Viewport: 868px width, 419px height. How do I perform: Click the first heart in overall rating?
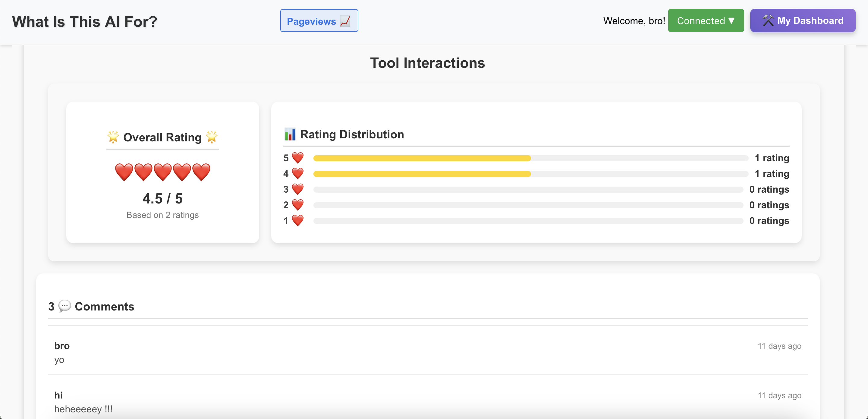click(x=124, y=172)
